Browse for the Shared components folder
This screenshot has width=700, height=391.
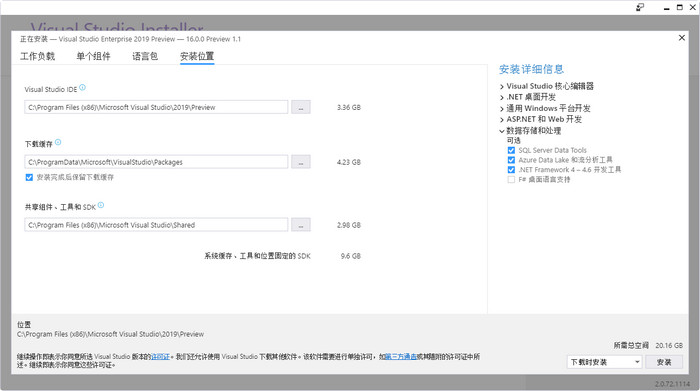pyautogui.click(x=301, y=225)
